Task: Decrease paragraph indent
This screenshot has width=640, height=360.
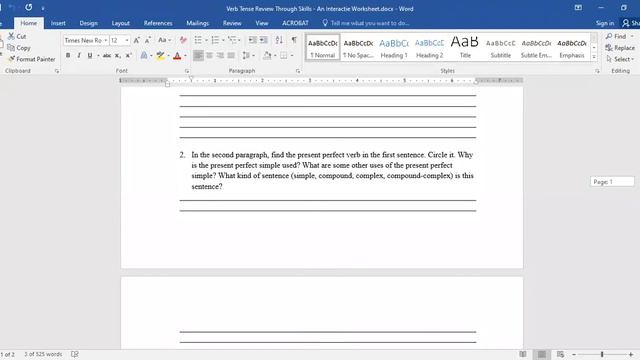Action: point(253,40)
